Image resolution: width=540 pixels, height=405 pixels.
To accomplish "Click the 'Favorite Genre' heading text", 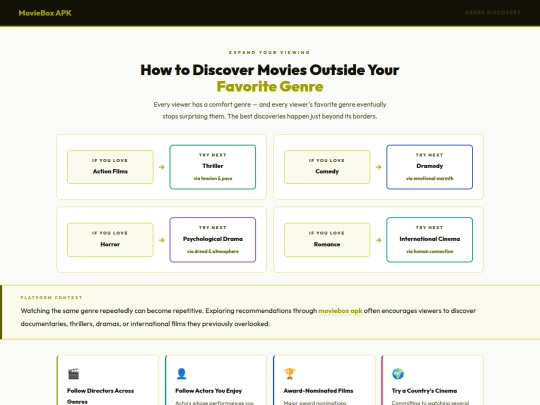I will pos(270,86).
